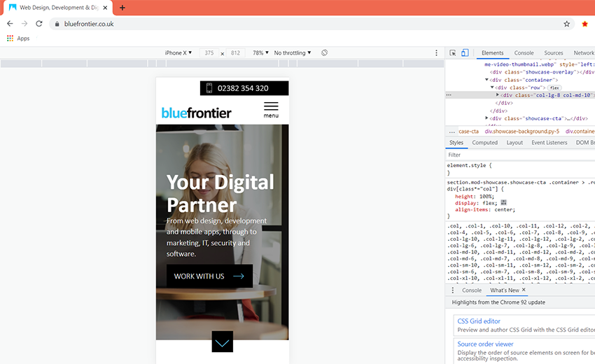This screenshot has width=595, height=364.
Task: Edit the 375 width field
Action: (209, 52)
